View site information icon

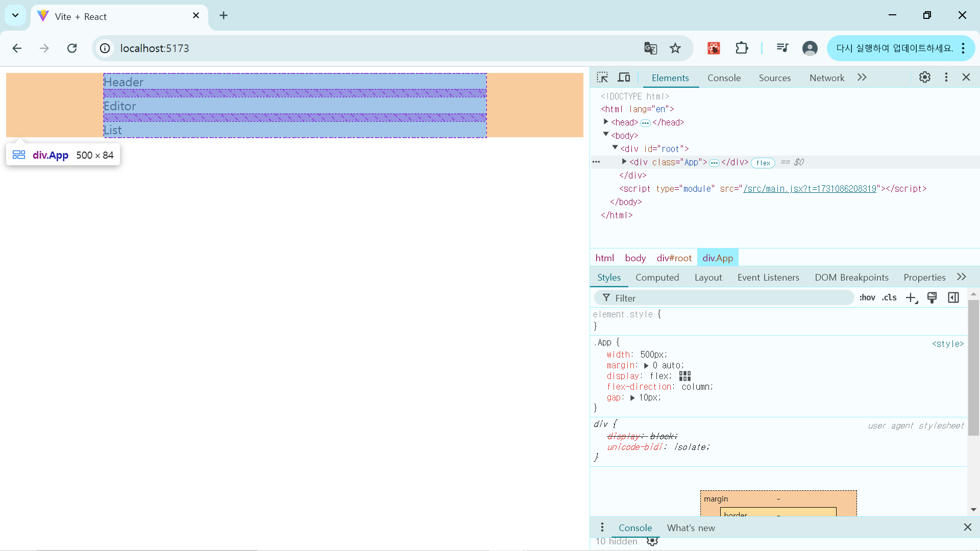point(105,48)
